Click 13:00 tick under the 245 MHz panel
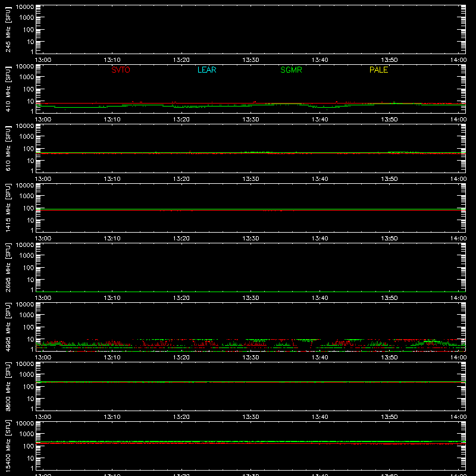 43,60
